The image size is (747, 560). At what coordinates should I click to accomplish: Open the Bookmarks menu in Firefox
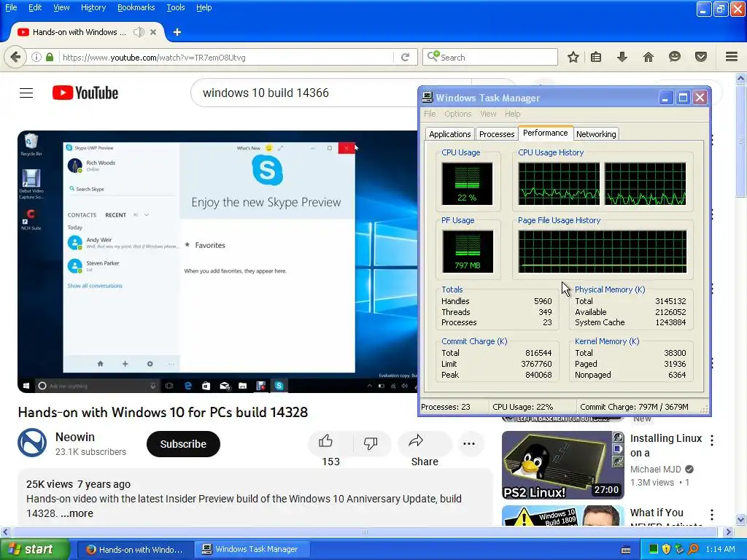pyautogui.click(x=136, y=7)
